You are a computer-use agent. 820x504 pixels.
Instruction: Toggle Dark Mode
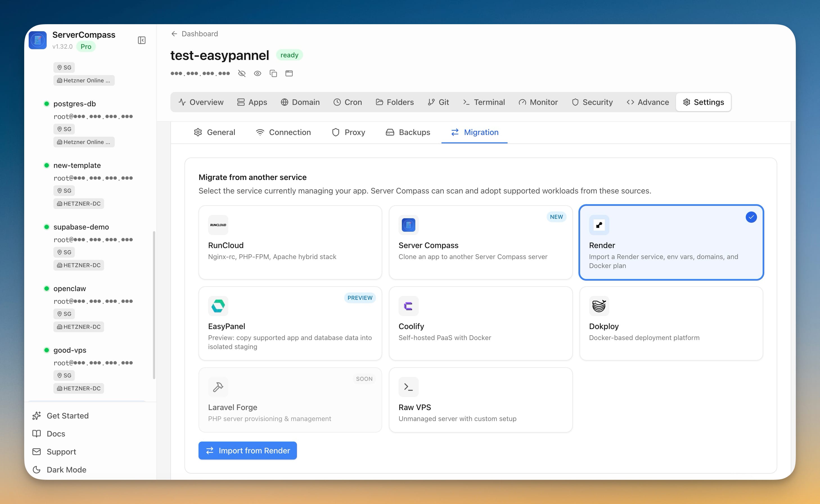[x=59, y=470]
